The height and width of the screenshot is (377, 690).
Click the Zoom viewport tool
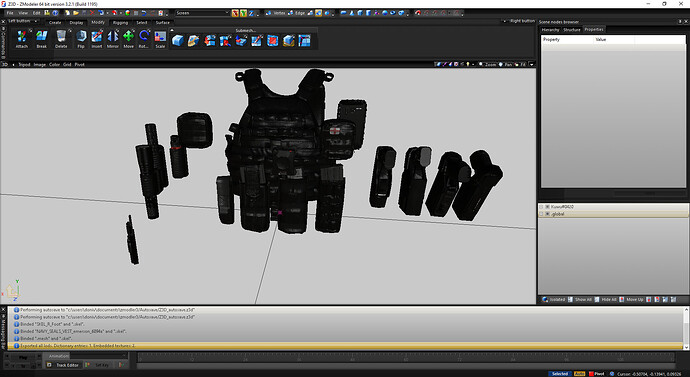(x=488, y=64)
